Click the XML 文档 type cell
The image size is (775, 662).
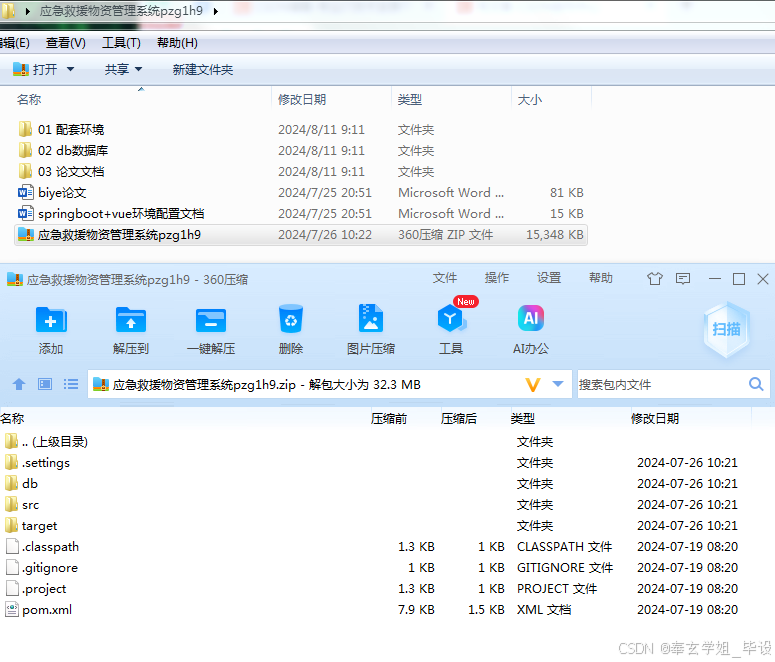coord(544,610)
